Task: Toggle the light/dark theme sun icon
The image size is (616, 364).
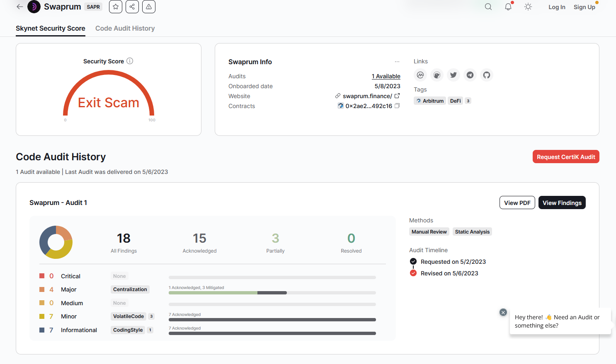Action: click(x=528, y=7)
